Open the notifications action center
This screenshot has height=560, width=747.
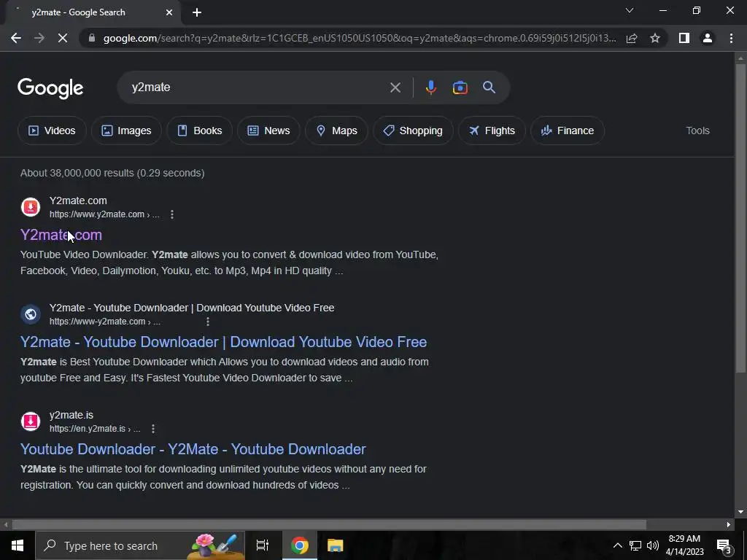(724, 545)
